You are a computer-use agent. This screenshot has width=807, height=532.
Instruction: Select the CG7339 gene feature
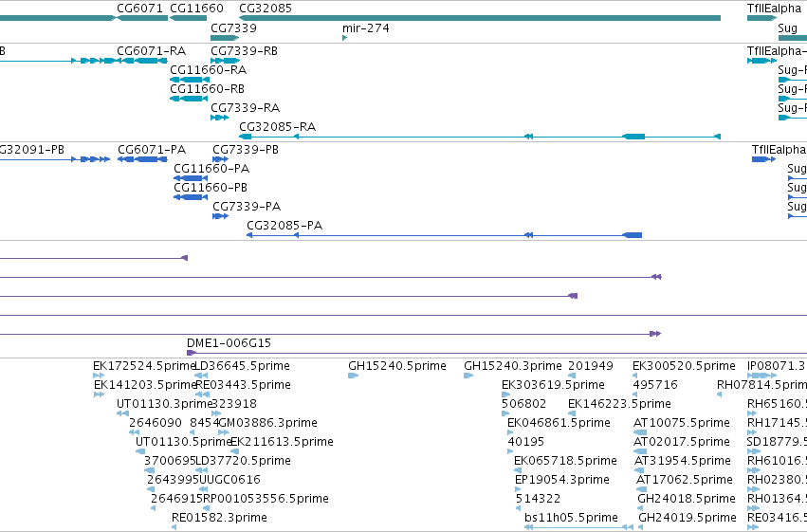(225, 38)
